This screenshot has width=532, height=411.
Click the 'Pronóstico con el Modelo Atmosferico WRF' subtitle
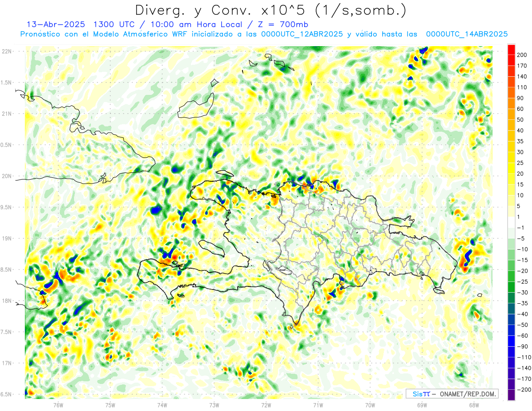(105, 34)
